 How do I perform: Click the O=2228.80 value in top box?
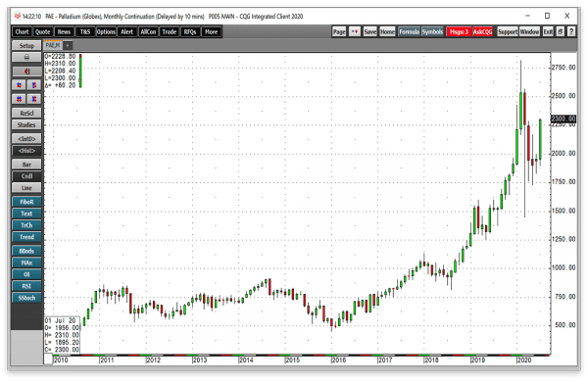[x=60, y=56]
